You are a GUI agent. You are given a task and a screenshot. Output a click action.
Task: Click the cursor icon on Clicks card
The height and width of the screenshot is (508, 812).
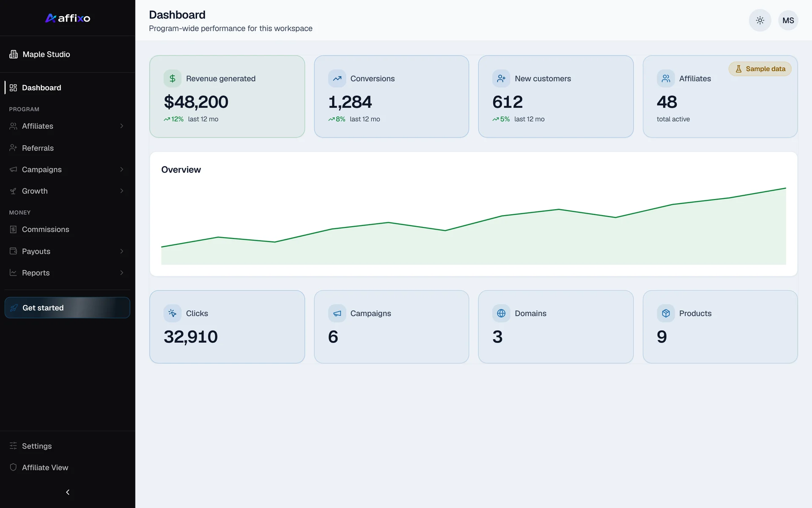tap(173, 313)
